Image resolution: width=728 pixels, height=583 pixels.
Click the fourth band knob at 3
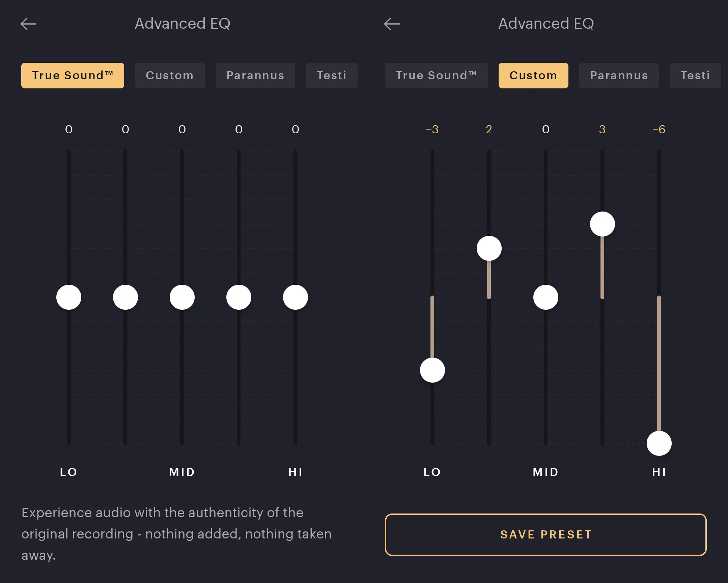[603, 224]
